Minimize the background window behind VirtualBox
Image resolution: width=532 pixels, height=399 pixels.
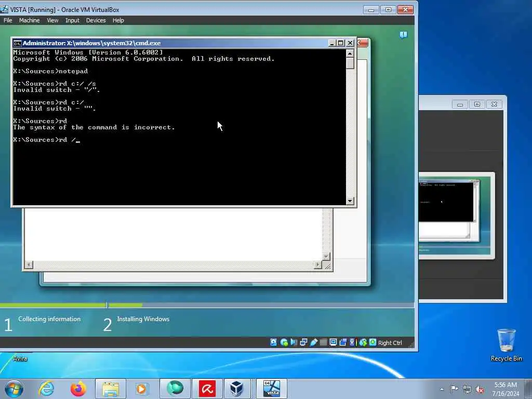pyautogui.click(x=460, y=104)
